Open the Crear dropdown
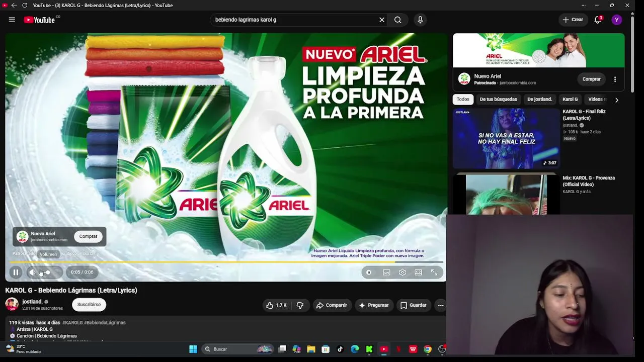 tap(573, 20)
